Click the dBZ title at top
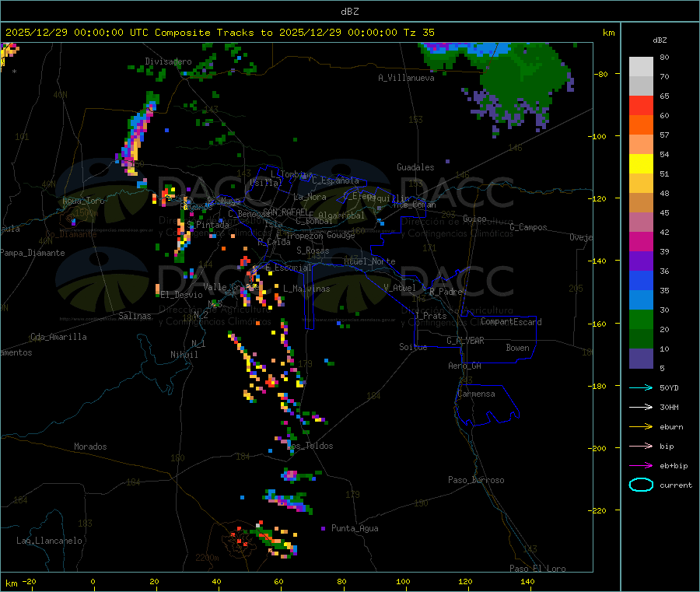700x592 pixels. pos(349,12)
